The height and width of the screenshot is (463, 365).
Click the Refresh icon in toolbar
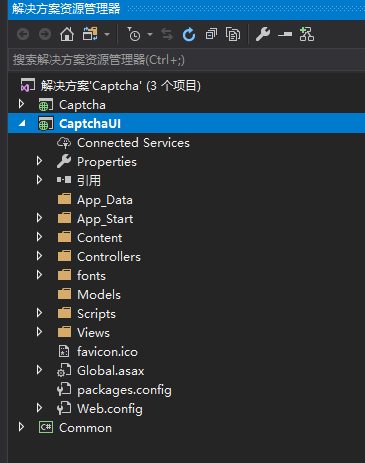[189, 34]
